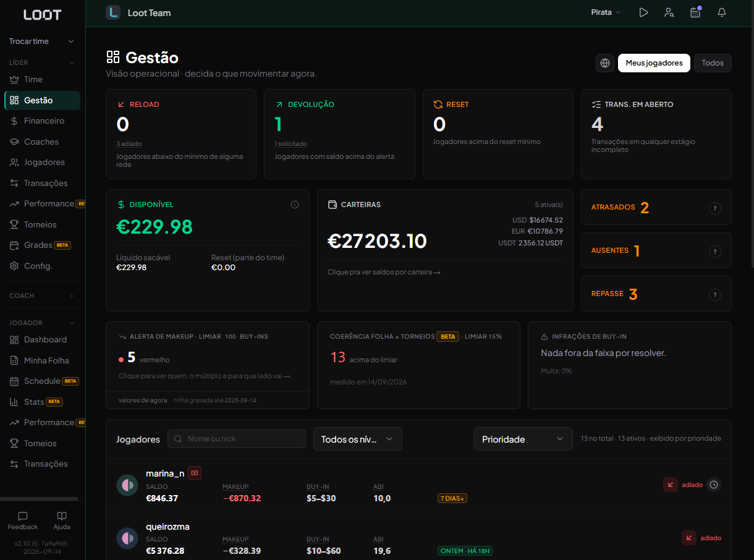Open Alerta de Makeup vermelho card
The width and height of the screenshot is (754, 560).
click(208, 365)
